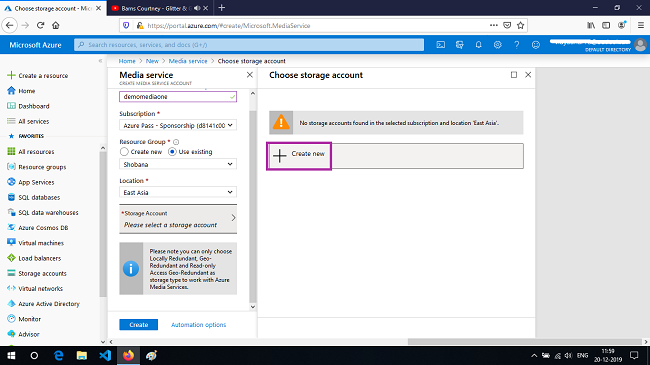Open Directory and subscription filter icon
The height and width of the screenshot is (365, 650).
coord(459,45)
